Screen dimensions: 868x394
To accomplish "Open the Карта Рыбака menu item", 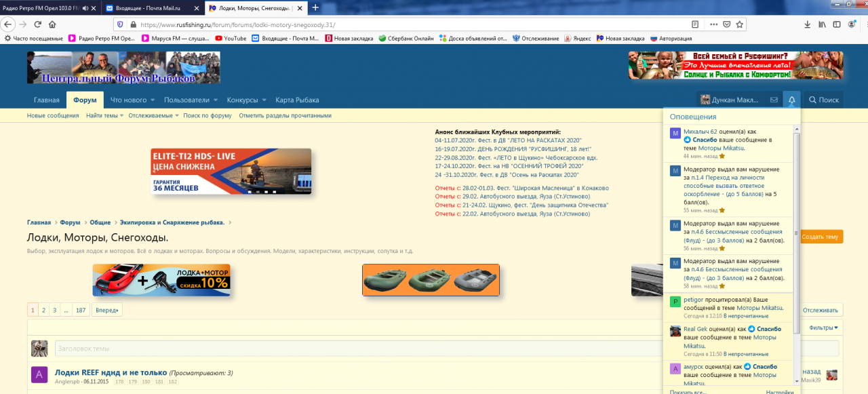I will coord(296,100).
